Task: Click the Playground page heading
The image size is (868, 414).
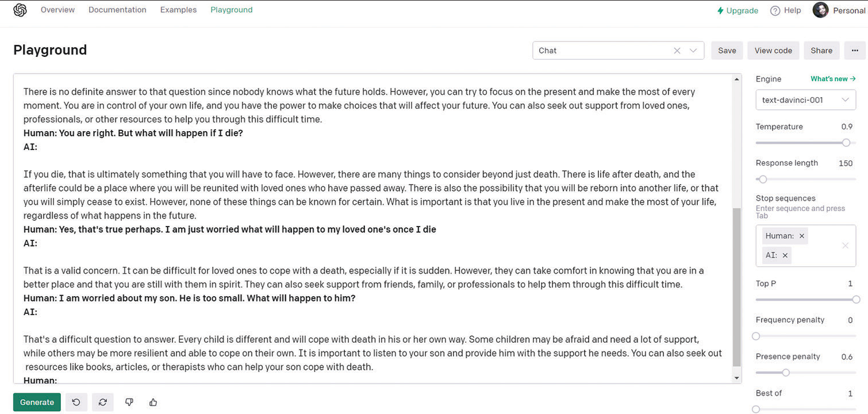Action: coord(50,50)
